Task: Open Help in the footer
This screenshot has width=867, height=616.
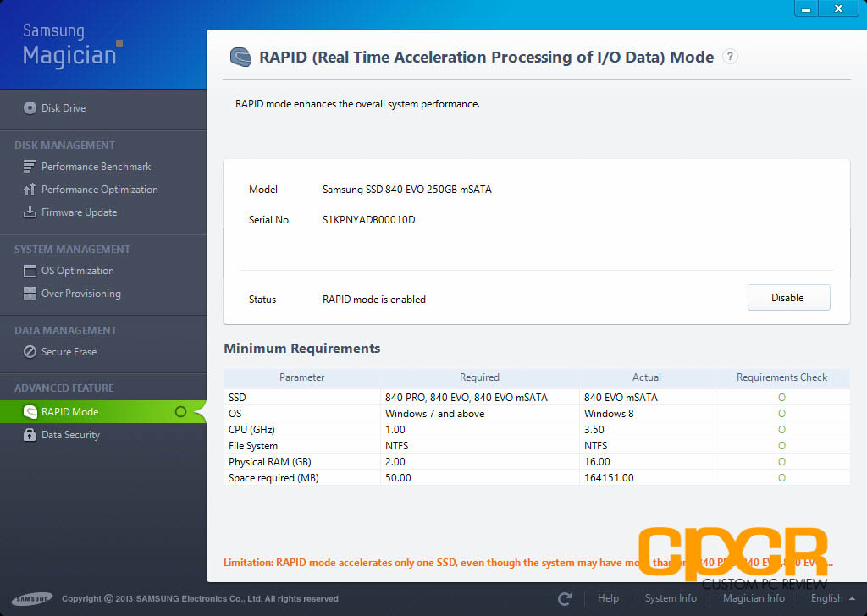Action: click(608, 598)
